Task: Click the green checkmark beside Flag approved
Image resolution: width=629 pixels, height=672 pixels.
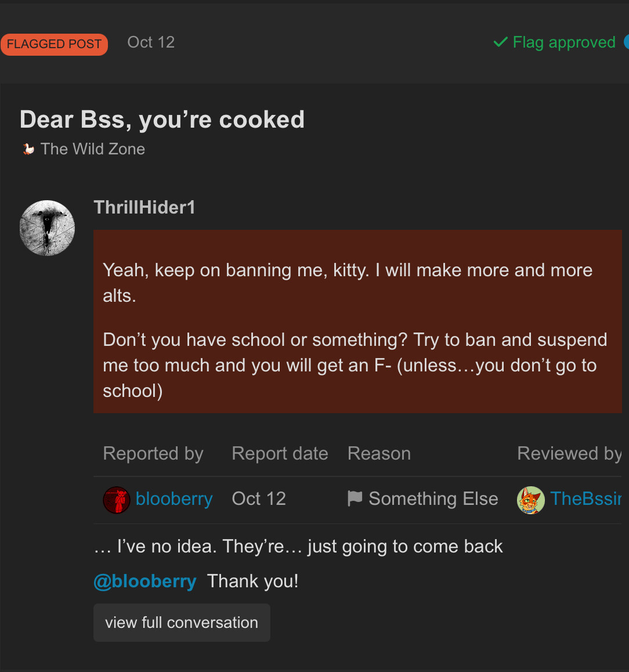Action: [x=500, y=42]
